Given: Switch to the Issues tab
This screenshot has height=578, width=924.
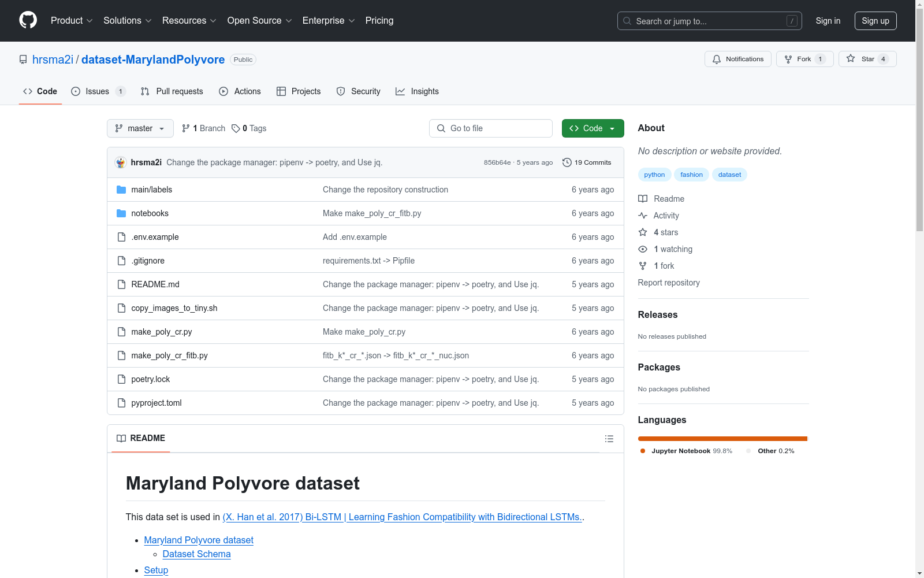Looking at the screenshot, I should coord(98,91).
